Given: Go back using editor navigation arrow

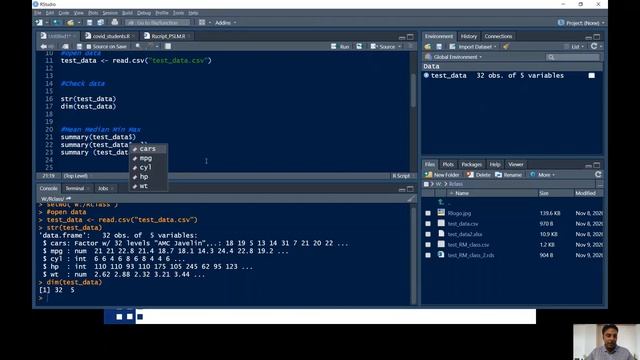Looking at the screenshot, I should [43, 47].
